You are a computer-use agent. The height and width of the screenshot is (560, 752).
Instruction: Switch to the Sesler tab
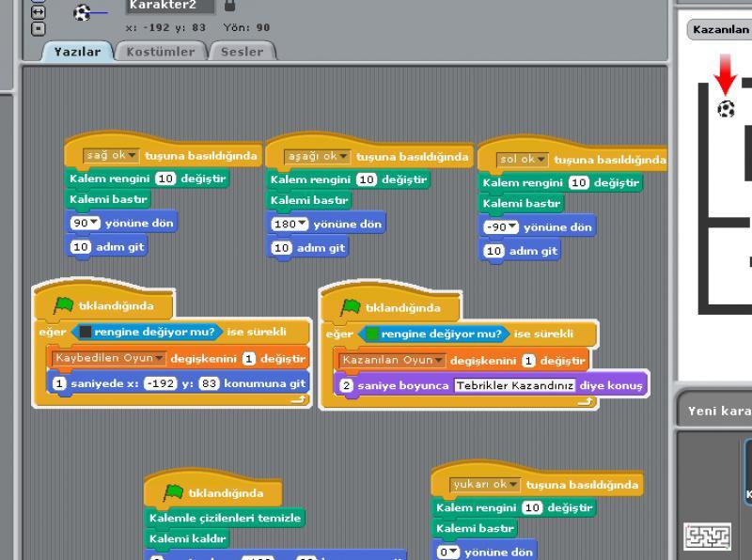click(x=243, y=51)
